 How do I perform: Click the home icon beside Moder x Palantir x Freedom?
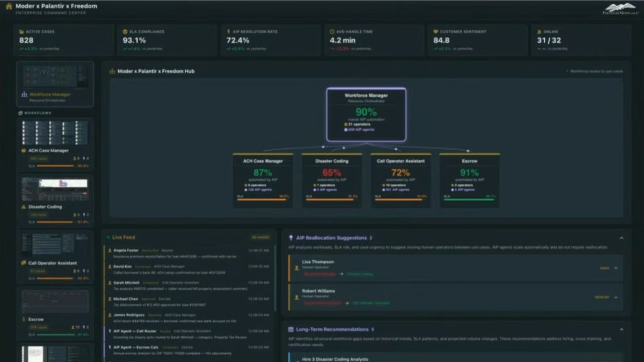pos(9,6)
